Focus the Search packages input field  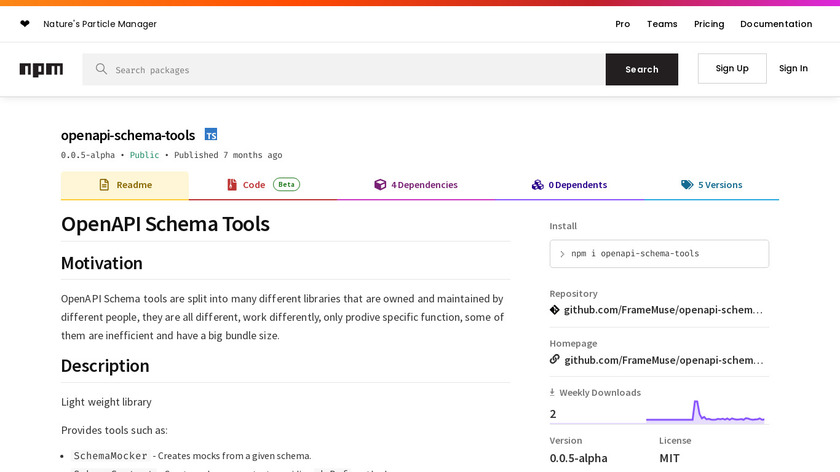coord(344,69)
